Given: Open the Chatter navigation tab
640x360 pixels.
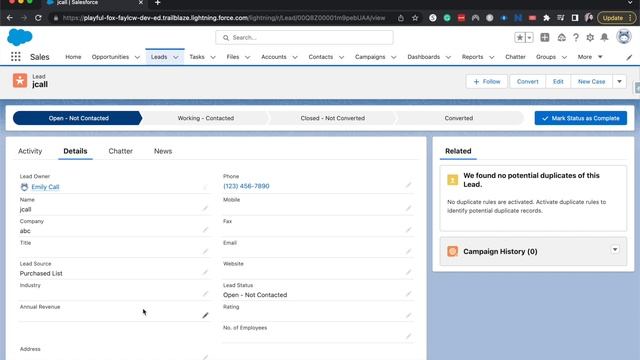Looking at the screenshot, I should pyautogui.click(x=515, y=57).
